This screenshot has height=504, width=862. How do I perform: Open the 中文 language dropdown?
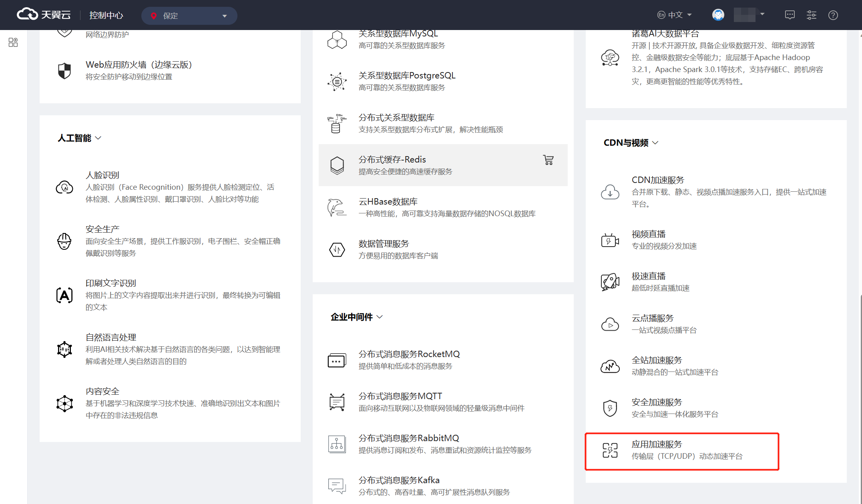pos(675,15)
